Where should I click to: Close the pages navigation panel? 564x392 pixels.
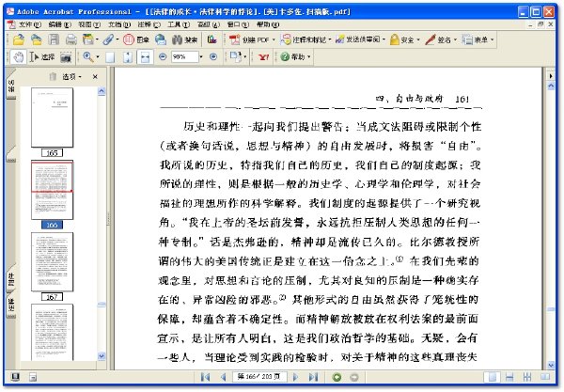[95, 76]
